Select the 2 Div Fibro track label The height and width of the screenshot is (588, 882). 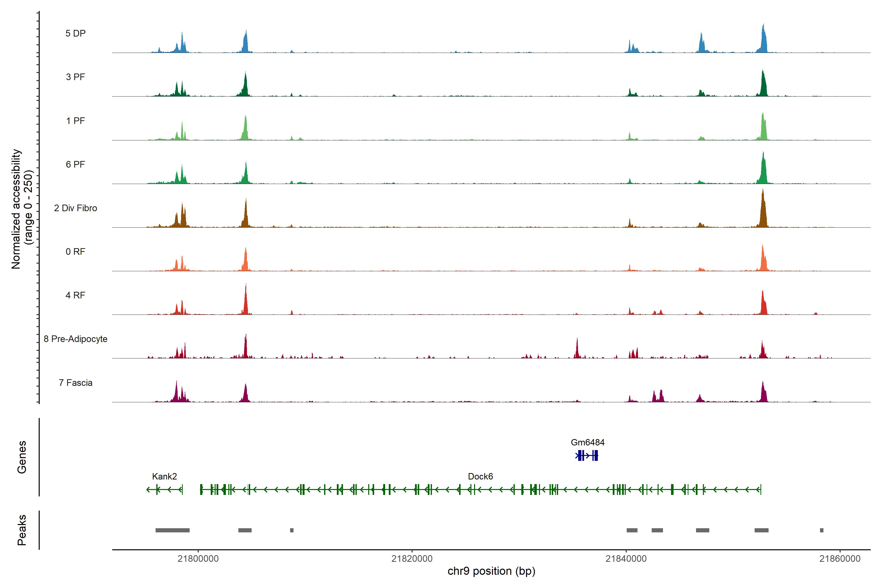(75, 208)
